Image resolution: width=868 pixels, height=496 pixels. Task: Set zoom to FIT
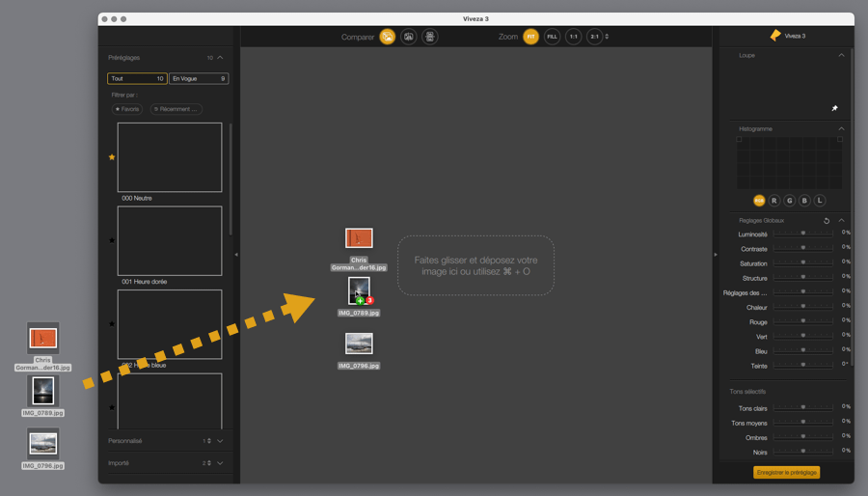click(x=530, y=37)
